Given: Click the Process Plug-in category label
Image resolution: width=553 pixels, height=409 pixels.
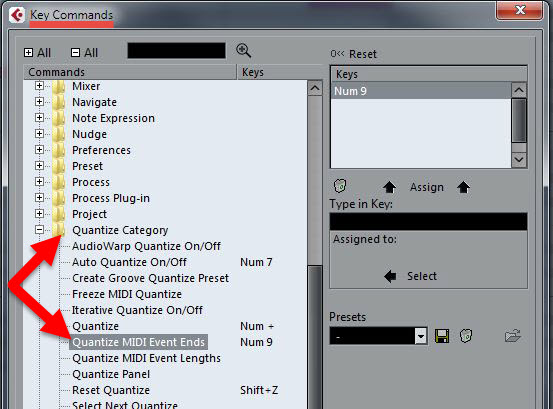Looking at the screenshot, I should click(111, 198).
